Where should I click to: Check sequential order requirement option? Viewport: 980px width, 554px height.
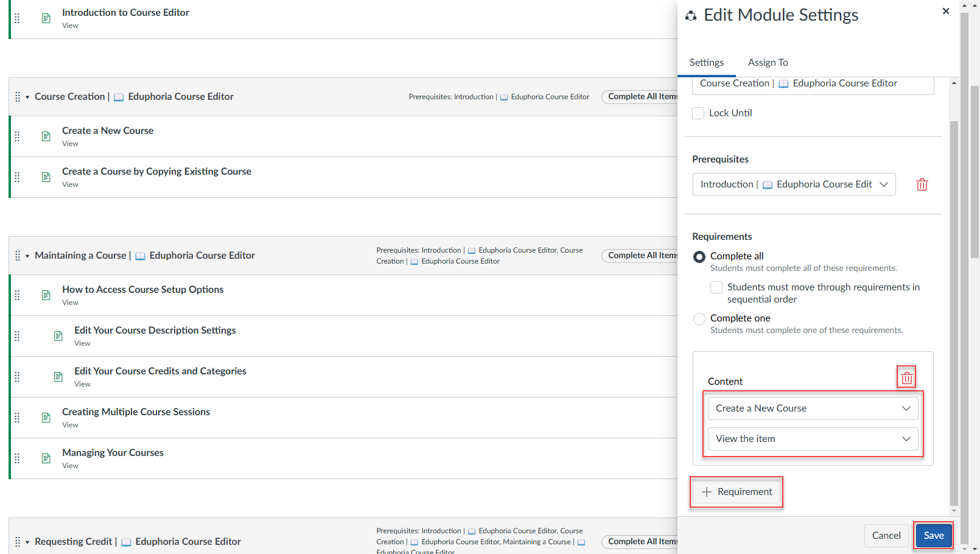pos(716,287)
